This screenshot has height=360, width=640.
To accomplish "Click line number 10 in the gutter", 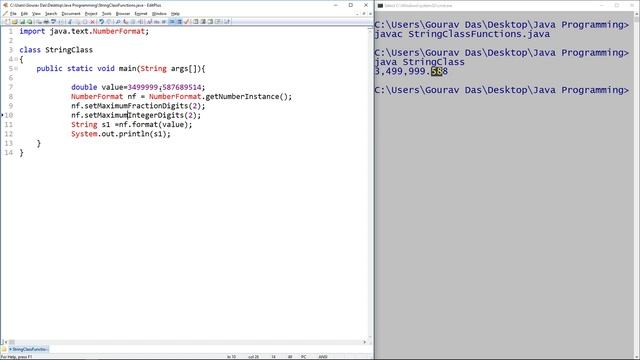I will click(9, 115).
